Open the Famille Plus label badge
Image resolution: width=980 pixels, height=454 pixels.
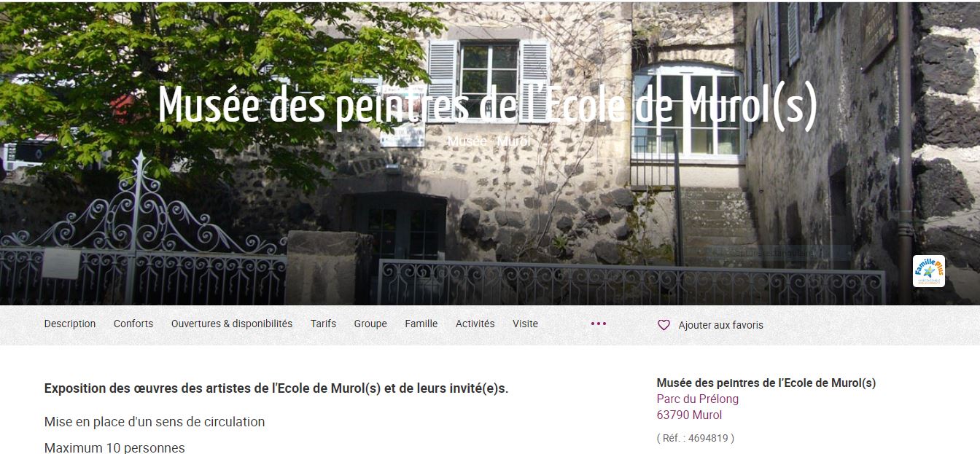point(928,271)
